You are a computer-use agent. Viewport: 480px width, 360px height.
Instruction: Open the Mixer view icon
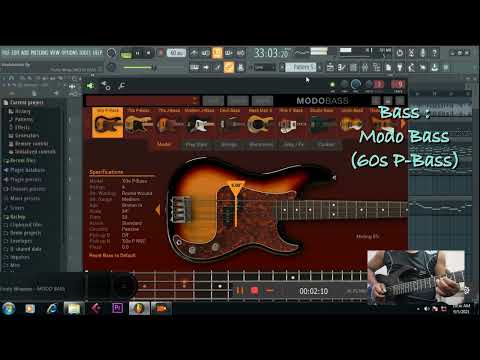365,68
